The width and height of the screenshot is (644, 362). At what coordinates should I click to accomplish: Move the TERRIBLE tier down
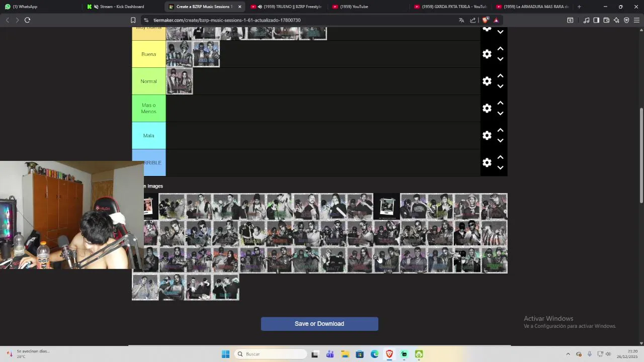coord(500,168)
